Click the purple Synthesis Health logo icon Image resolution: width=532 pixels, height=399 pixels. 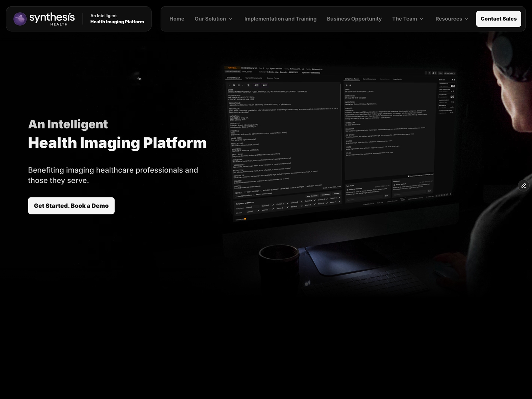tap(20, 19)
